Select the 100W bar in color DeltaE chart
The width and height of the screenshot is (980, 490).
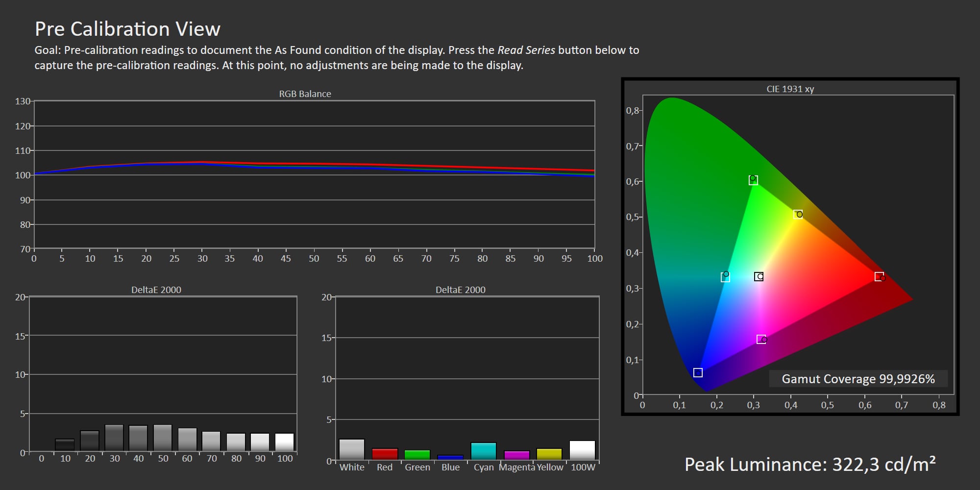click(582, 450)
